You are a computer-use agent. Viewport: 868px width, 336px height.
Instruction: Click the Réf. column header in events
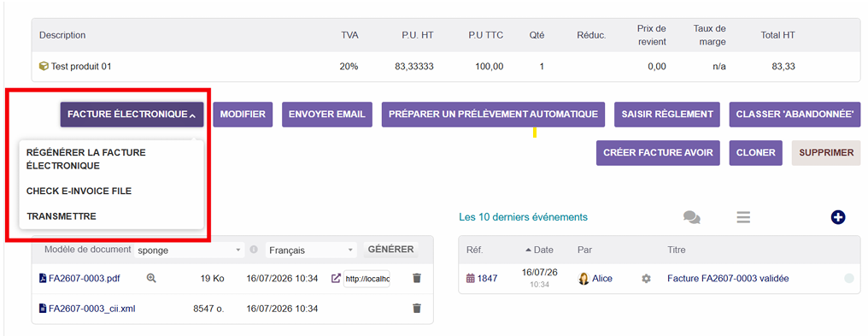pyautogui.click(x=475, y=250)
